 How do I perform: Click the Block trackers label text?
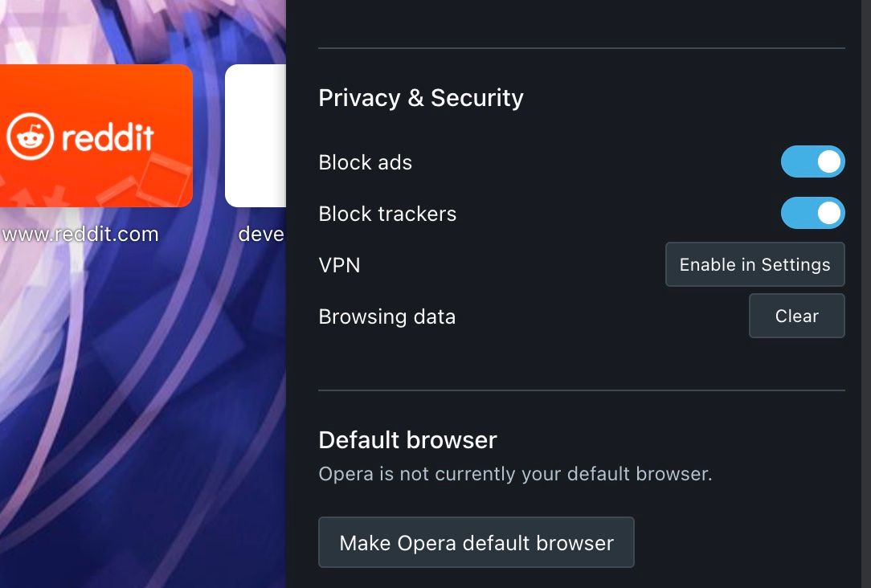pyautogui.click(x=387, y=214)
